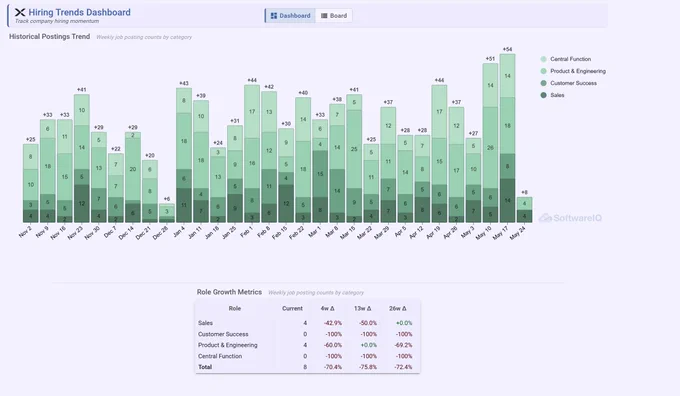
Task: Click the -42.9% value for Sales
Action: tap(333, 323)
